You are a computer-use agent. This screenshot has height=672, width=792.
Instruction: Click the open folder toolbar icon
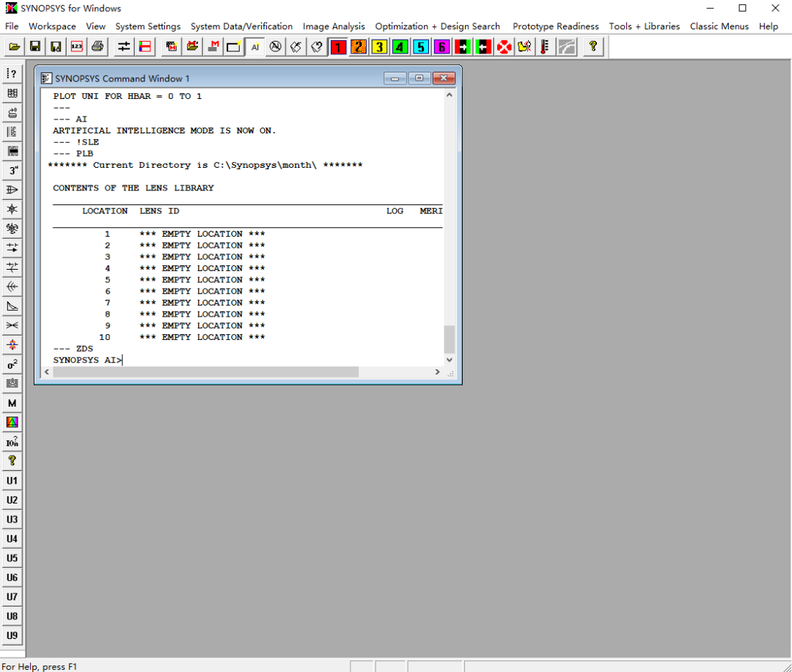click(x=15, y=47)
